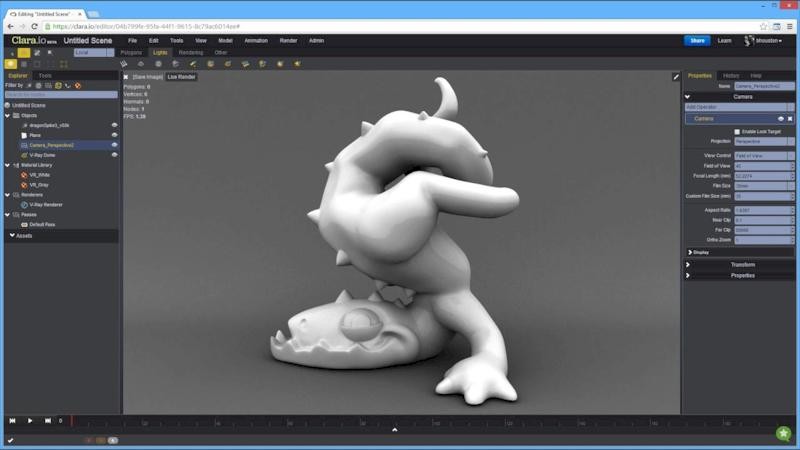The height and width of the screenshot is (450, 800).
Task: Switch to the History tab
Action: 731,76
